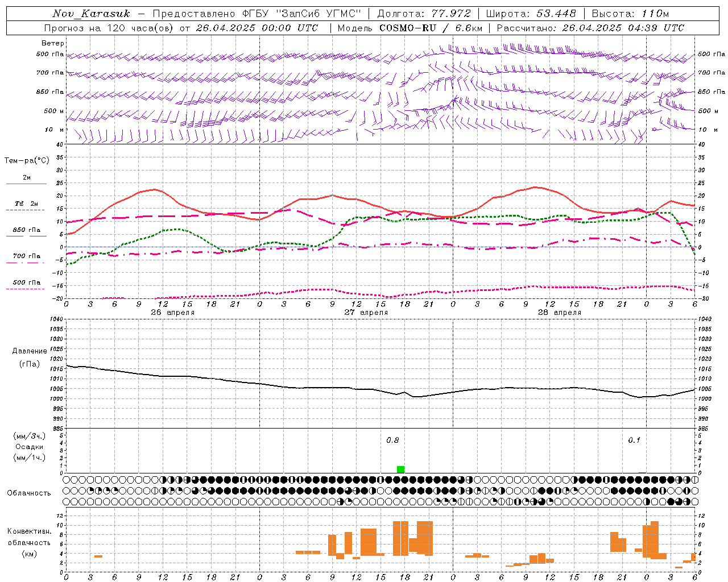The width and height of the screenshot is (728, 582).
Task: Click the date label 28 апреля
Action: tap(560, 313)
